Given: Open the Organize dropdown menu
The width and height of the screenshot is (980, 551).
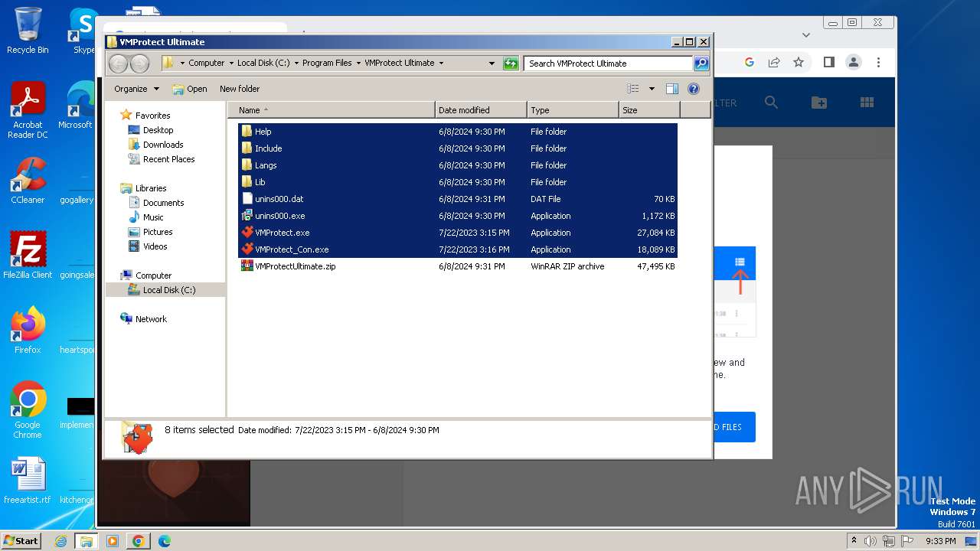Looking at the screenshot, I should click(x=136, y=89).
